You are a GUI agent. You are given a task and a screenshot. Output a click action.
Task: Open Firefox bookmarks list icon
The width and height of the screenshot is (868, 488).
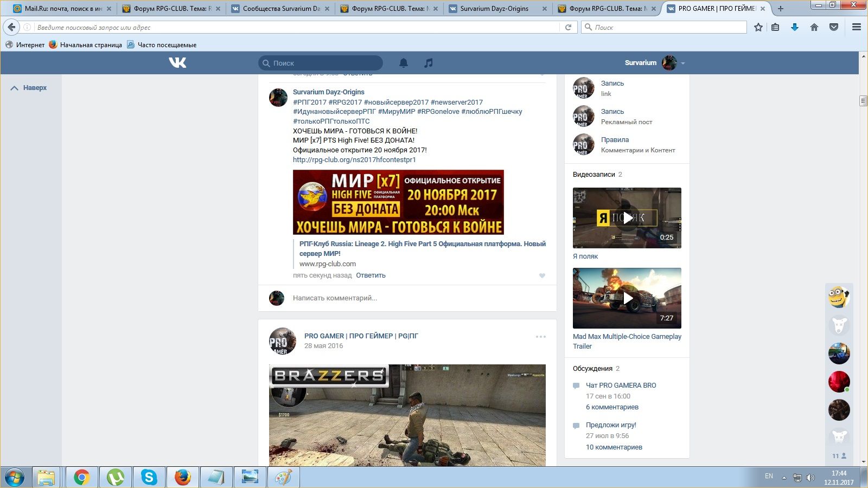coord(776,27)
